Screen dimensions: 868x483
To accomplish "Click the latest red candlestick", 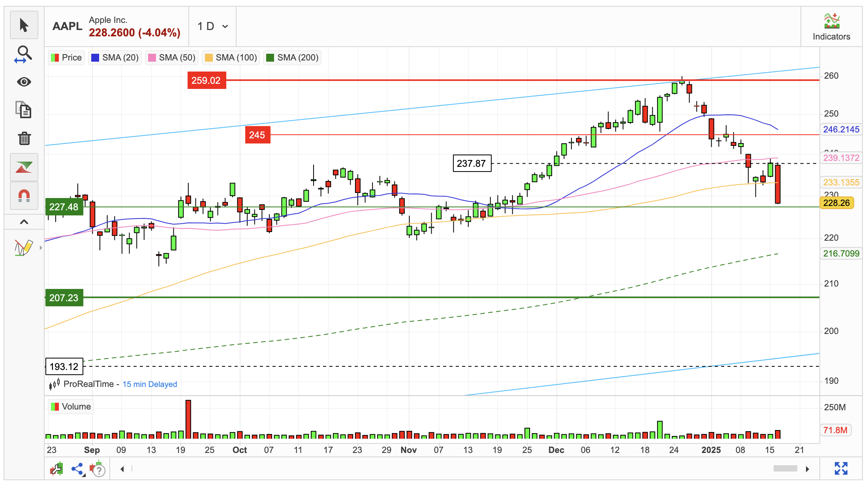I will 778,185.
